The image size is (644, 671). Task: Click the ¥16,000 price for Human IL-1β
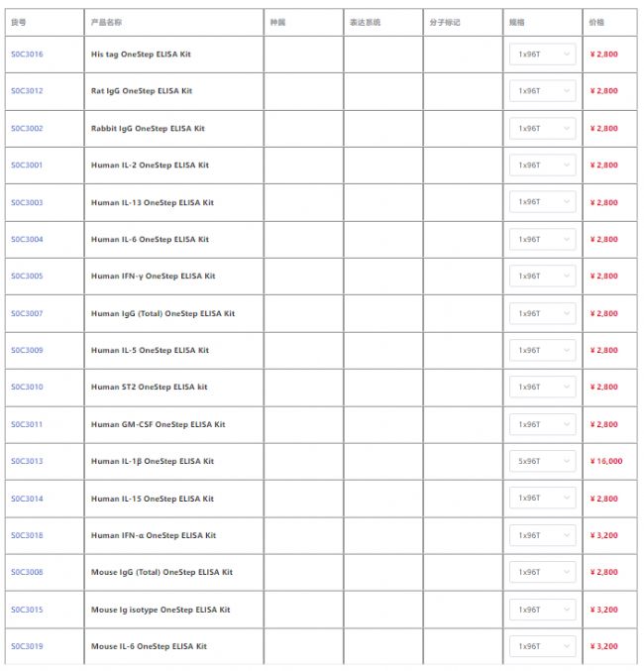pyautogui.click(x=606, y=462)
